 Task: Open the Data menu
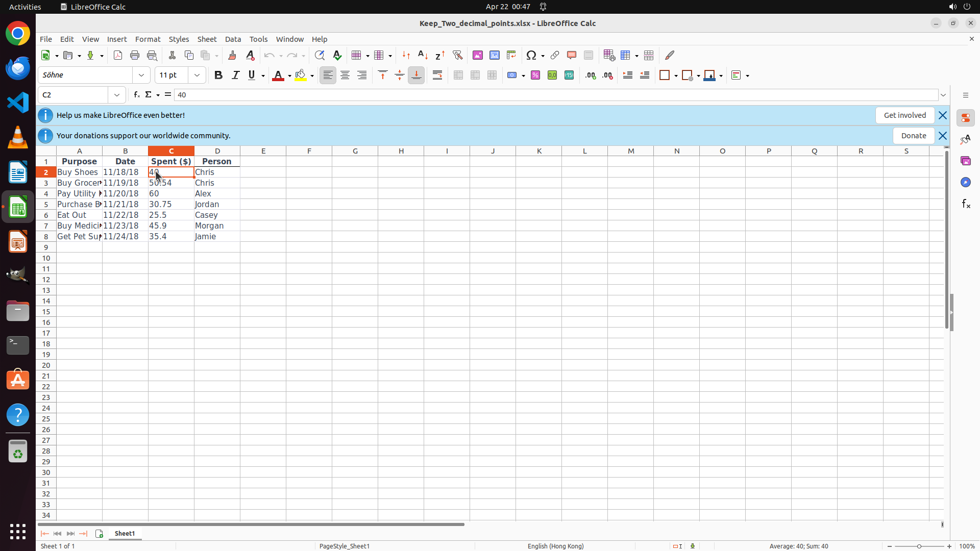pos(233,39)
